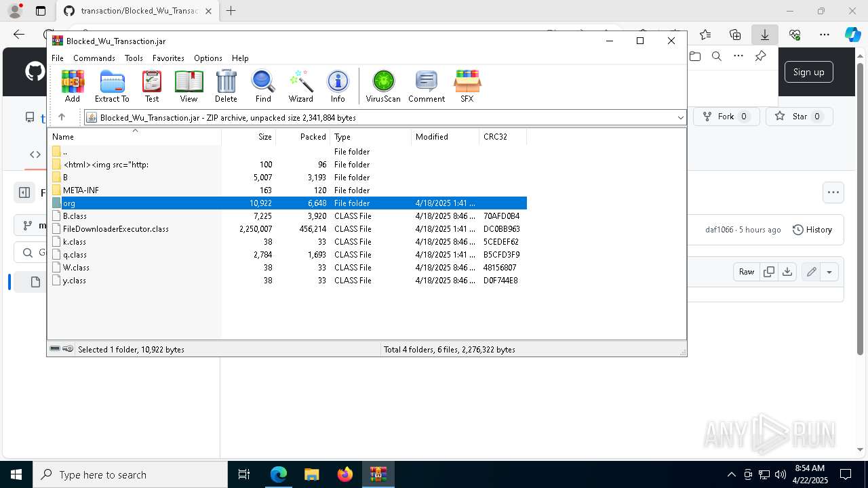Open Edge settings and more menu

tap(825, 35)
